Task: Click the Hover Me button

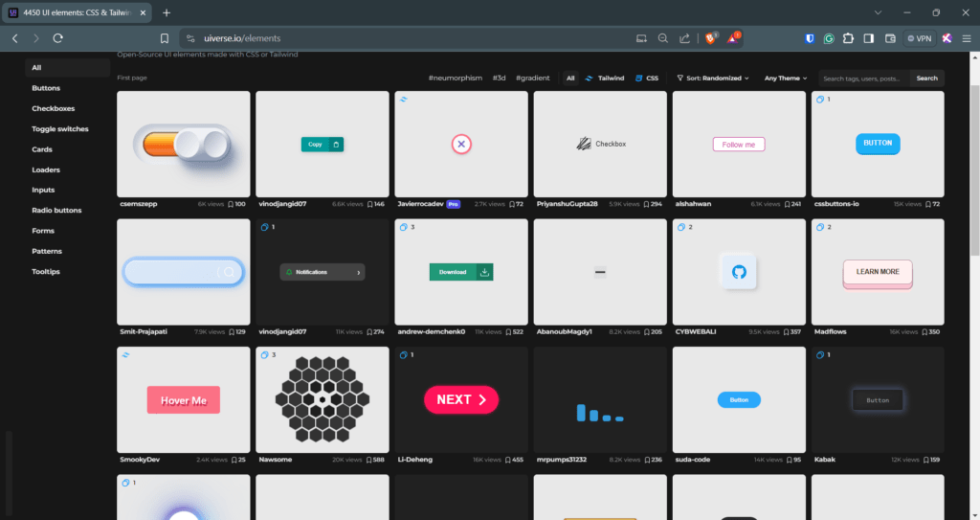Action: point(183,400)
